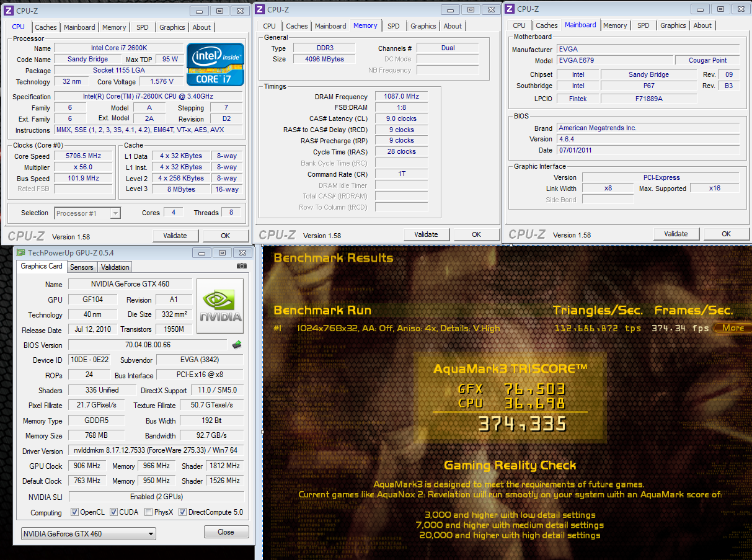The width and height of the screenshot is (752, 560).
Task: Click the GPU-Z title bar app icon
Action: tap(21, 252)
